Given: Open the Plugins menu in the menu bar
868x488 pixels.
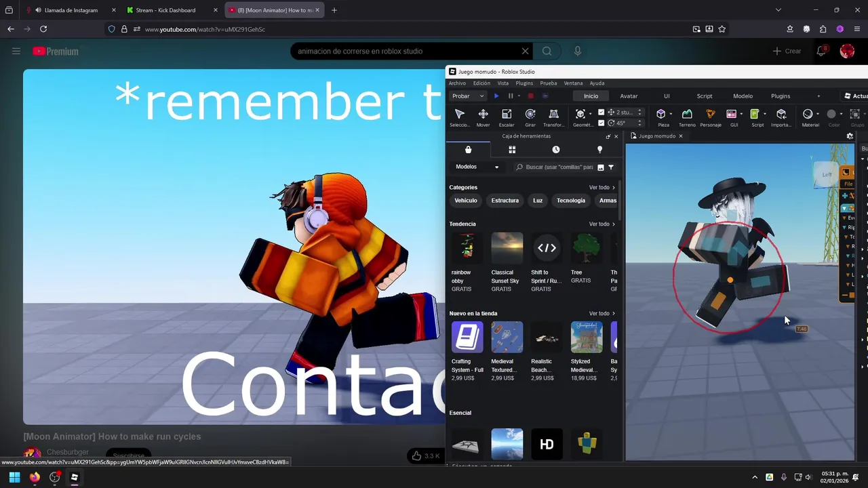Looking at the screenshot, I should click(524, 83).
